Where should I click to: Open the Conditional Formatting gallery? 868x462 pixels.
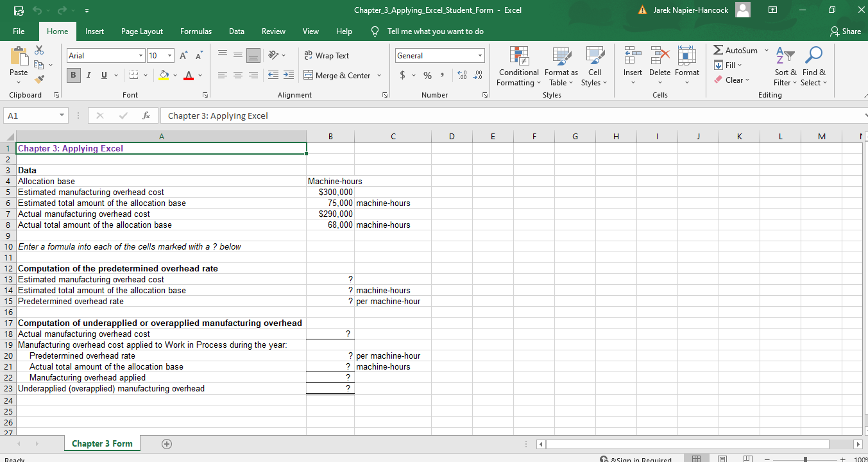coord(518,67)
